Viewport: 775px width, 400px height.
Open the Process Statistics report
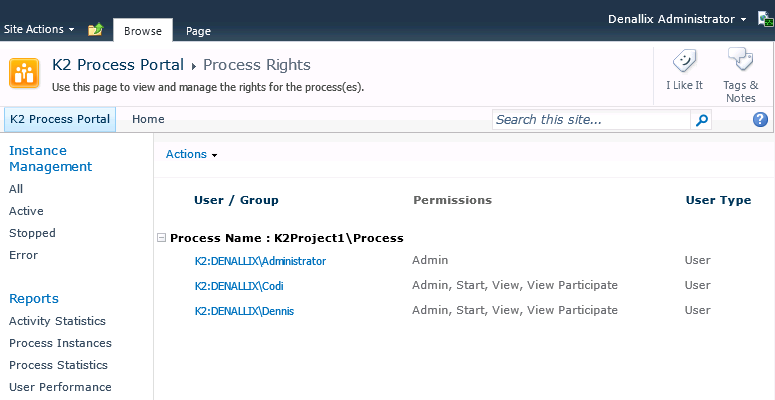pos(58,365)
